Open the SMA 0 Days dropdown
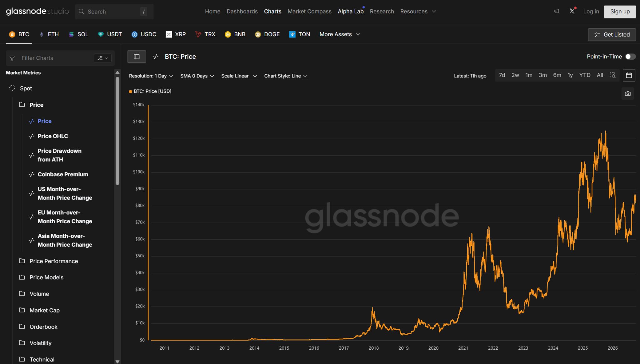The image size is (640, 364). coord(197,76)
